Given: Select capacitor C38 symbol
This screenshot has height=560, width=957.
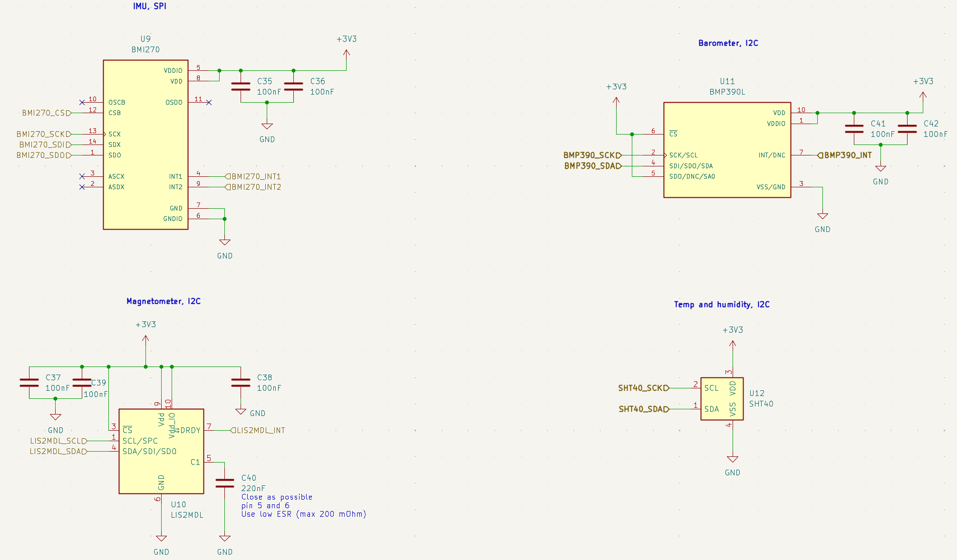Looking at the screenshot, I should point(241,383).
